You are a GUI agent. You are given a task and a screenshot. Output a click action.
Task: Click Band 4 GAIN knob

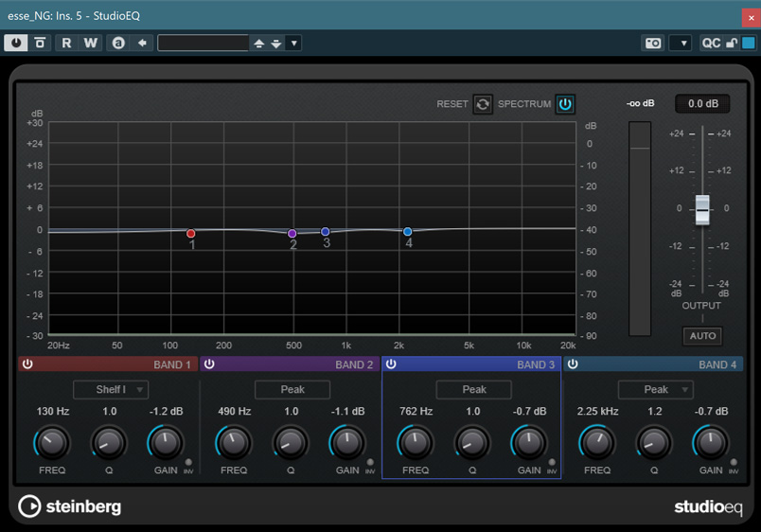711,443
